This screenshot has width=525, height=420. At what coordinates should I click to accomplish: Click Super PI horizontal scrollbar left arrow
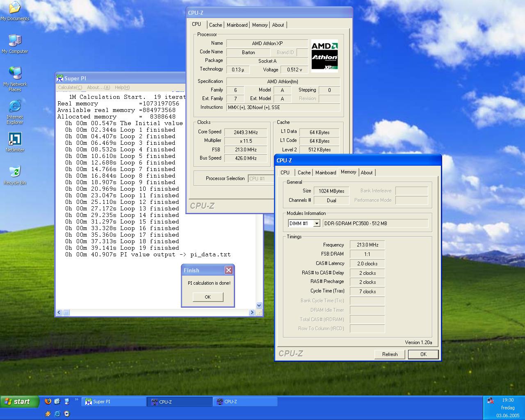(59, 313)
